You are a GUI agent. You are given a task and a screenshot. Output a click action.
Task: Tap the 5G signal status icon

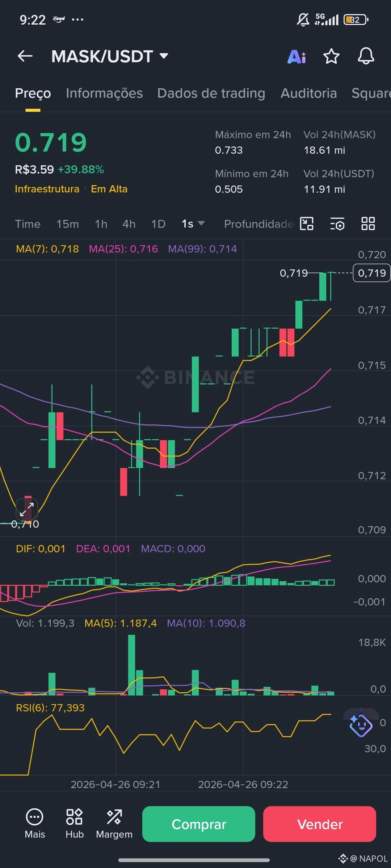pyautogui.click(x=327, y=20)
